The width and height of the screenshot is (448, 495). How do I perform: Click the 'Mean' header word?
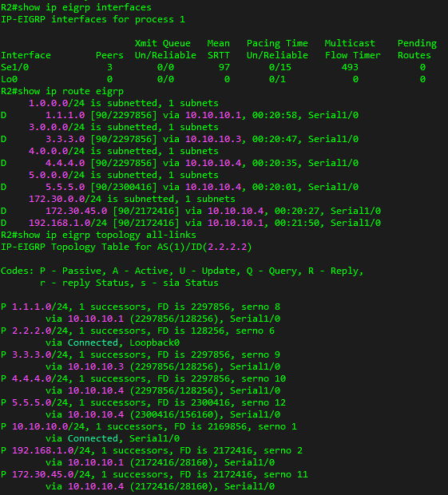[x=219, y=43]
